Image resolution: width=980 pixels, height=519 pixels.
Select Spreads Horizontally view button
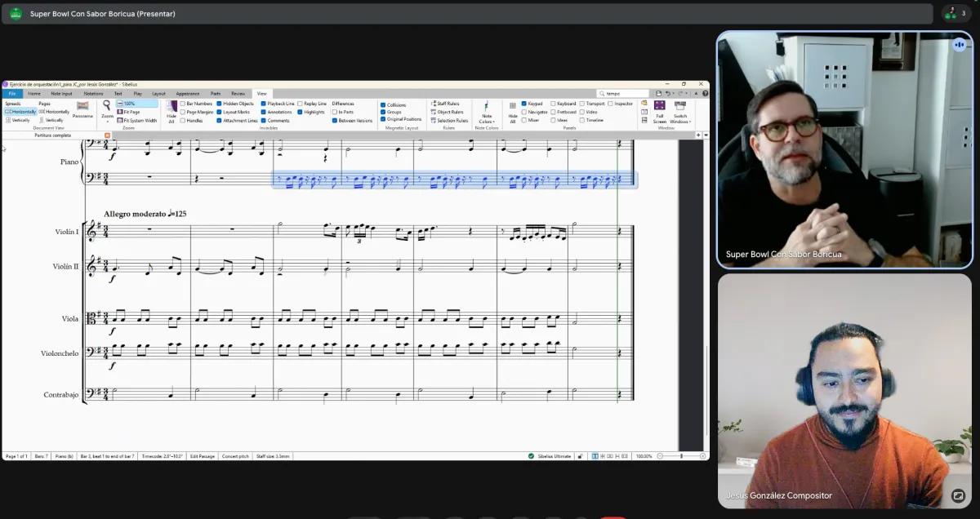click(x=21, y=112)
